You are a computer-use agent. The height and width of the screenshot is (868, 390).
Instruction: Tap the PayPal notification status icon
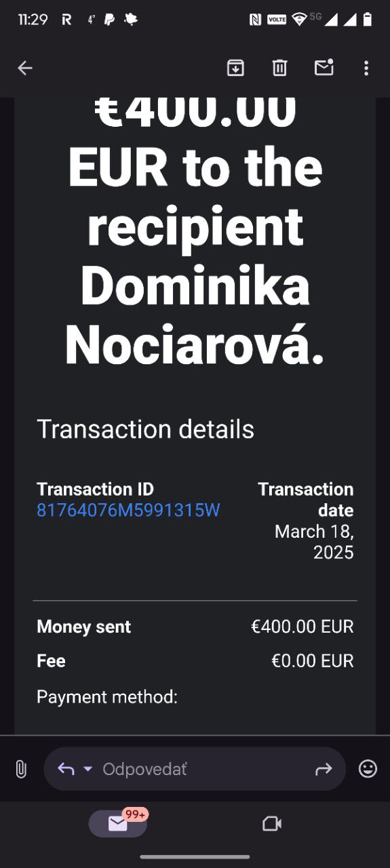tap(109, 20)
